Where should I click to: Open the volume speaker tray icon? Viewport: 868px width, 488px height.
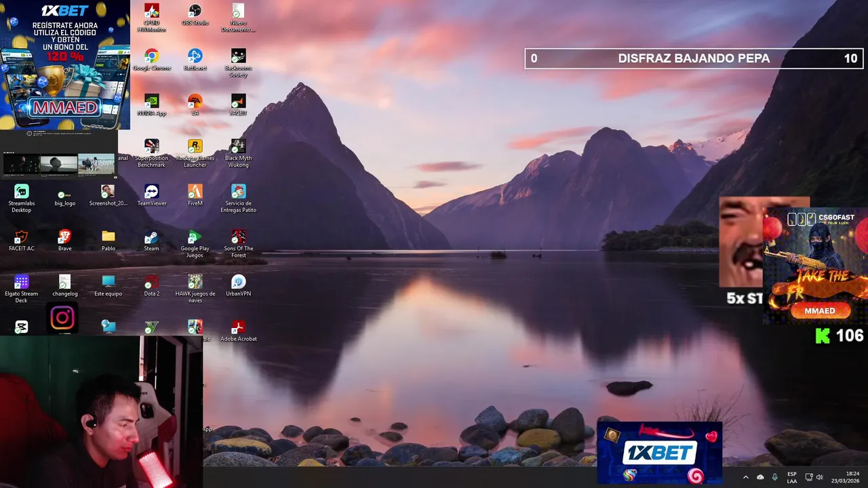tap(819, 477)
